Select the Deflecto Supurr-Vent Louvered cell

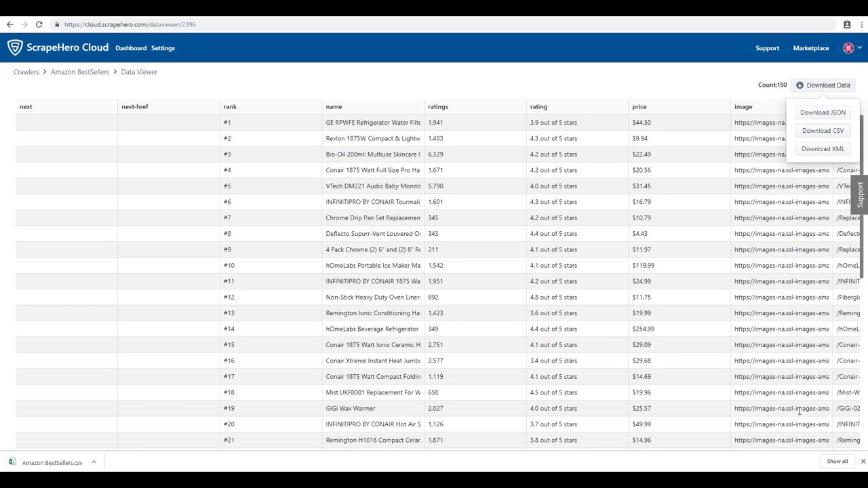pyautogui.click(x=373, y=234)
